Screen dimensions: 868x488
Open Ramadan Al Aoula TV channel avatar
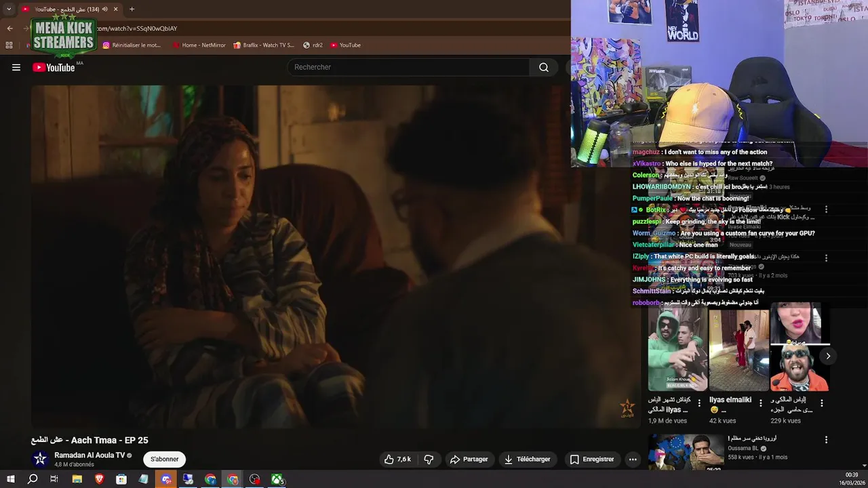point(40,459)
